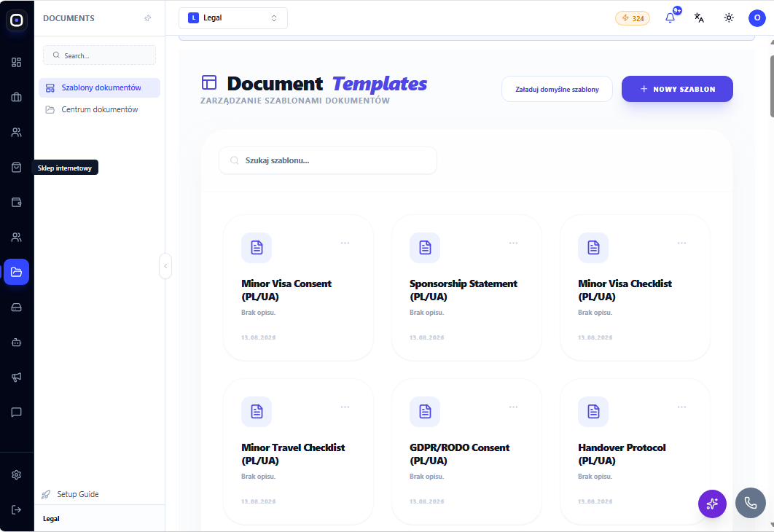Open the chat message icon in sidebar
The width and height of the screenshot is (774, 532).
tap(16, 412)
